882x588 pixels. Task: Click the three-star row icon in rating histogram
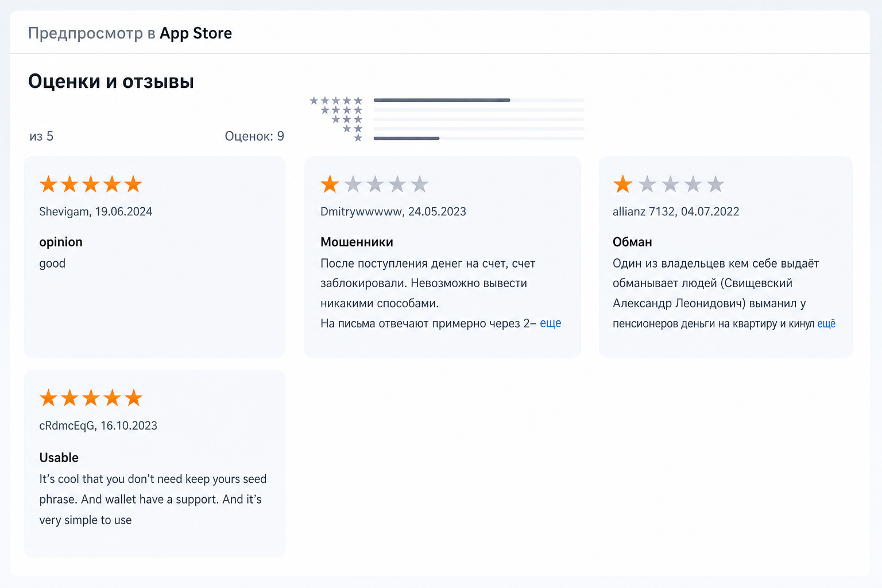[x=347, y=119]
